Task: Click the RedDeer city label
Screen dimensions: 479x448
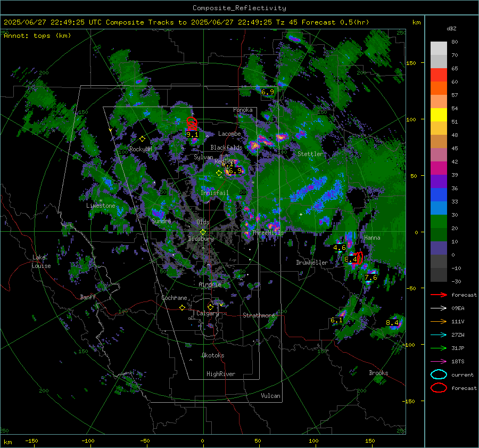Action: tap(226, 161)
